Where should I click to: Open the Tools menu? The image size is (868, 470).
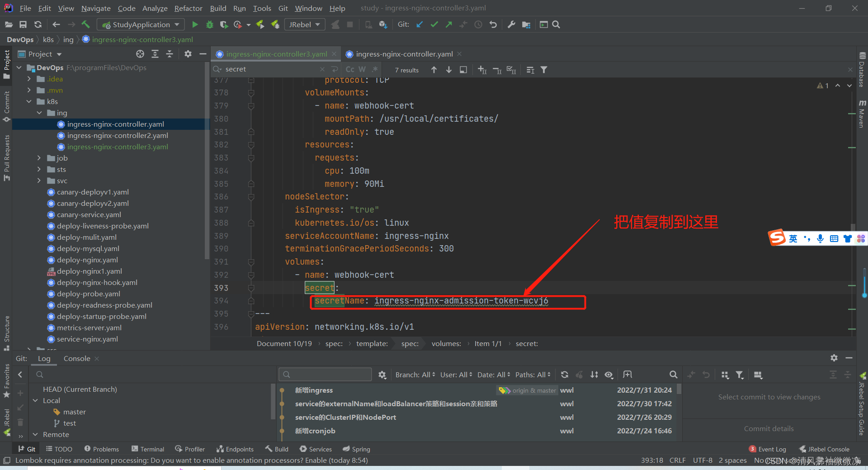click(x=262, y=8)
